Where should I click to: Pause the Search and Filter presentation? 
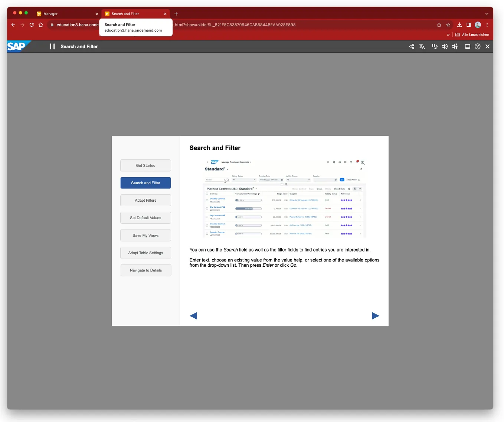(x=52, y=46)
